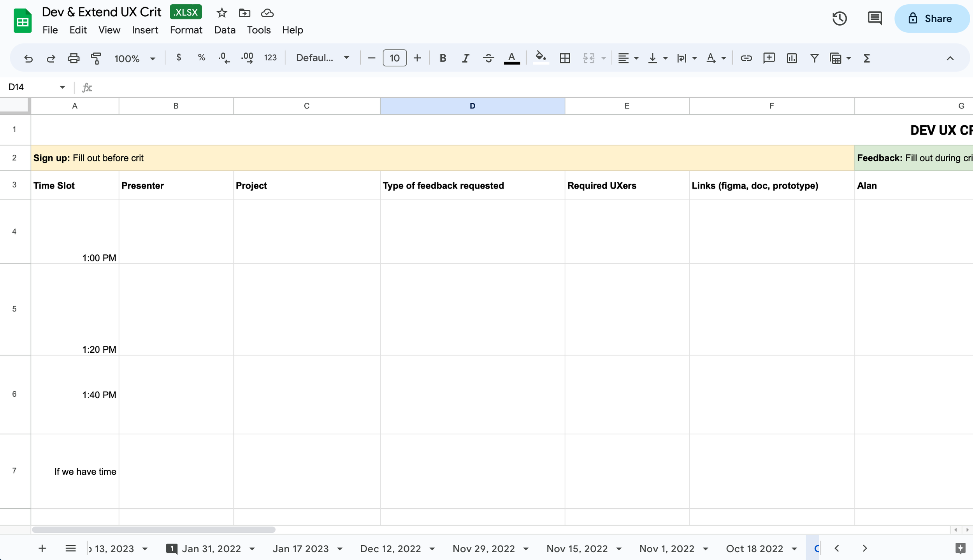Screen dimensions: 973x560
Task: Expand the Nov 29, 2022 tab menu arrow
Action: click(x=526, y=549)
